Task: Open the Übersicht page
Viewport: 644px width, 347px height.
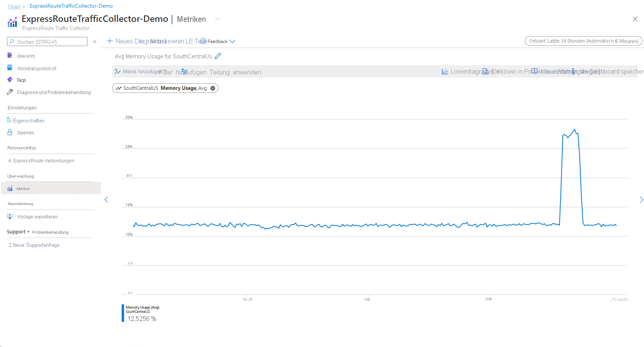Action: click(x=26, y=56)
